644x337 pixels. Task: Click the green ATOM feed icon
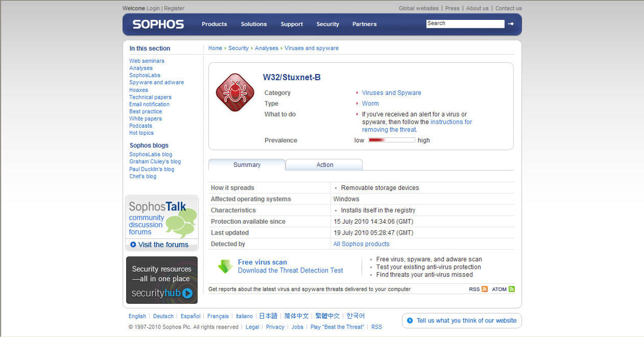coord(511,289)
